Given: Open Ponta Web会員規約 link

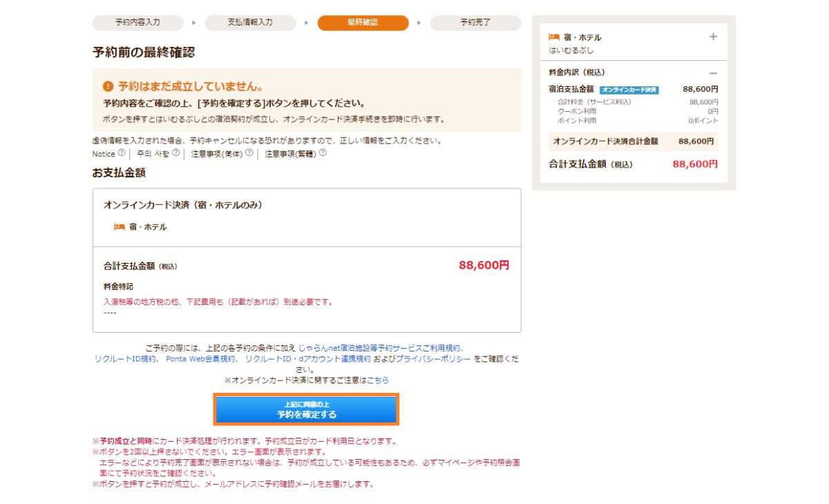Looking at the screenshot, I should 200,359.
